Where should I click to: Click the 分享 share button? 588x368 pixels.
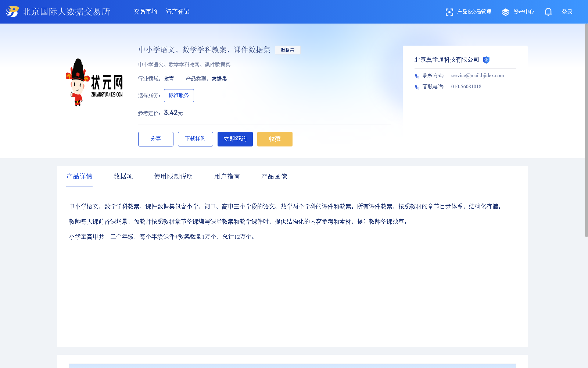click(x=156, y=139)
